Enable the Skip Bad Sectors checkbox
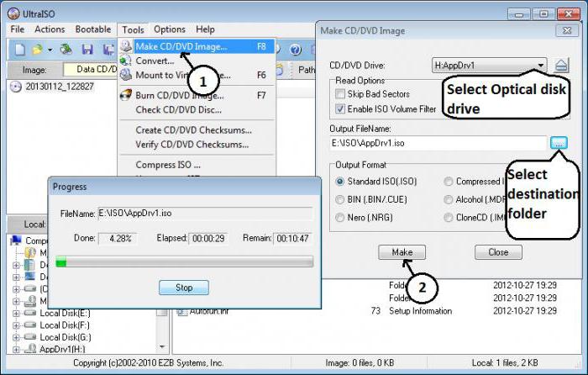The image size is (588, 375). (x=340, y=94)
